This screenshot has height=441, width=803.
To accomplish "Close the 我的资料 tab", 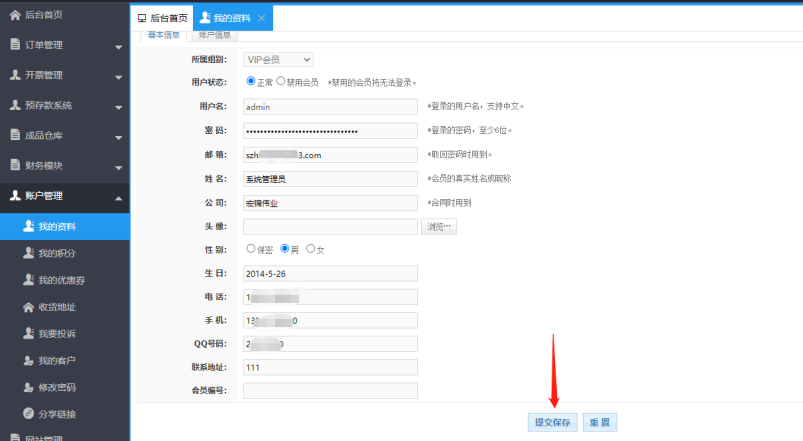I will pyautogui.click(x=262, y=19).
